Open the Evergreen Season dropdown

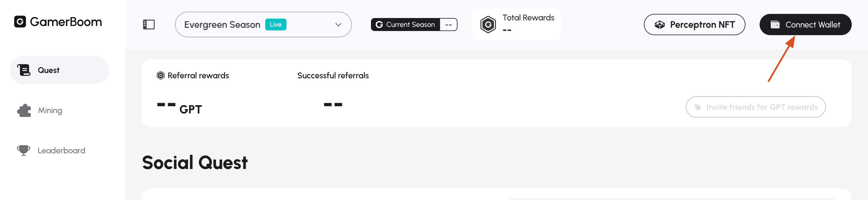click(263, 25)
